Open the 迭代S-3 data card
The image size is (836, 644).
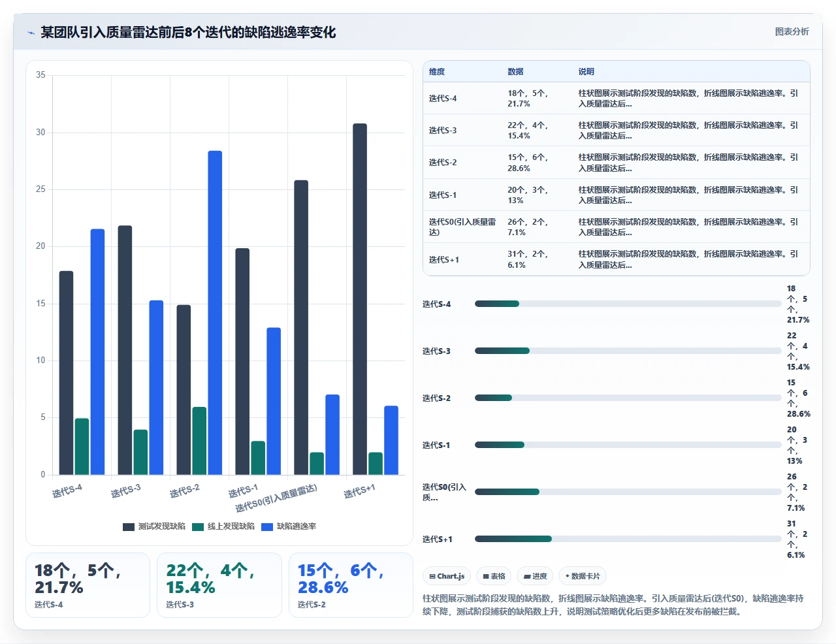(x=219, y=585)
